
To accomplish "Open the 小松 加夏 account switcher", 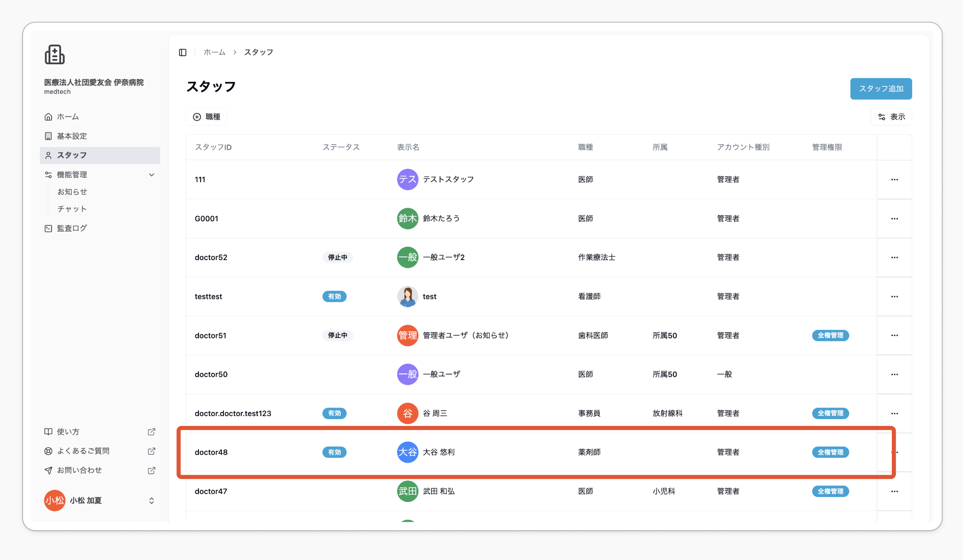I will click(x=100, y=500).
